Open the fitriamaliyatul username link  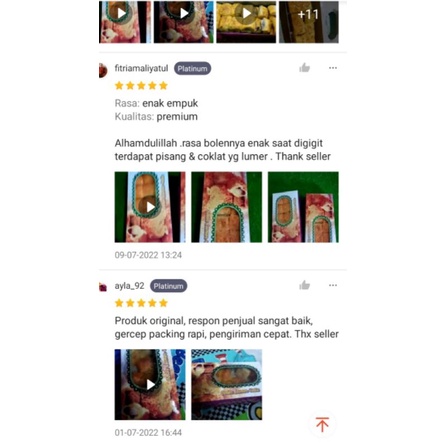coord(141,68)
